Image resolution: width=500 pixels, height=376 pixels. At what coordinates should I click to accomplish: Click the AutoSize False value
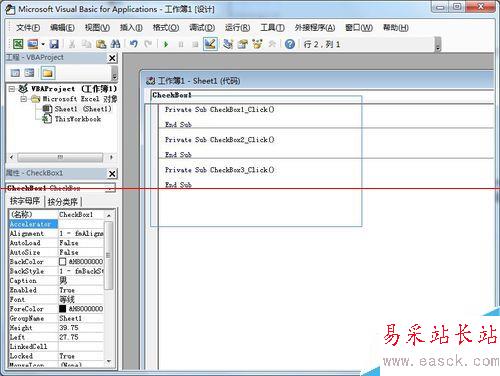coord(81,252)
